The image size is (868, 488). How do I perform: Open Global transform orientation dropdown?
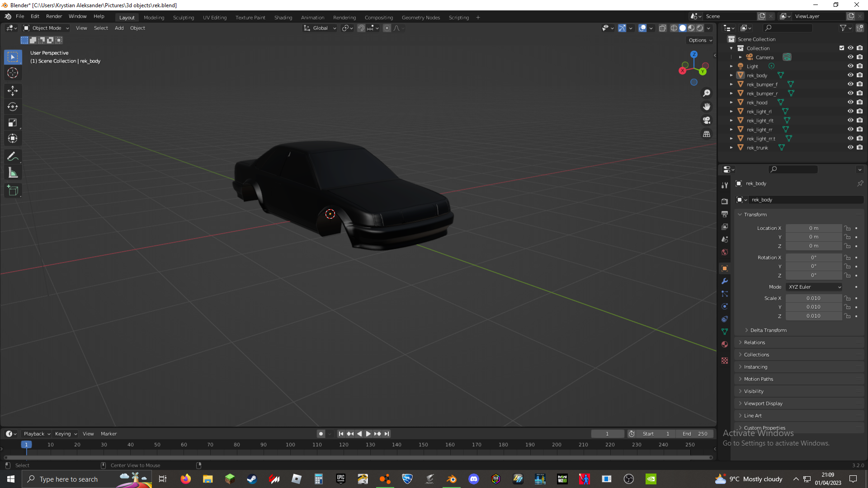[x=320, y=28]
